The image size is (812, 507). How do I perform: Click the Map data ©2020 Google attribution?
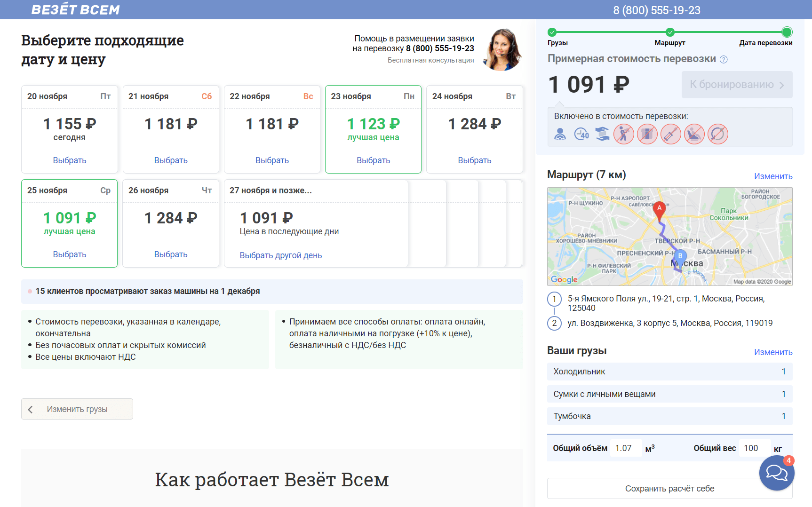(762, 282)
